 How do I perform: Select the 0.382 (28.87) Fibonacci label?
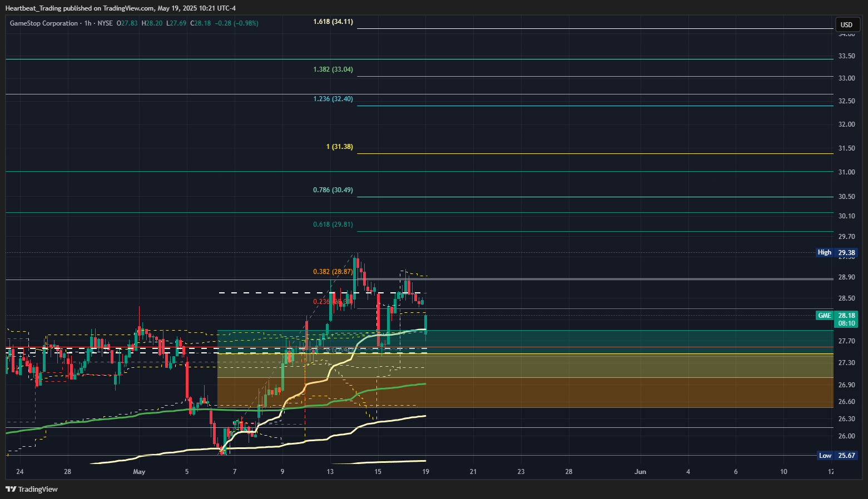333,272
